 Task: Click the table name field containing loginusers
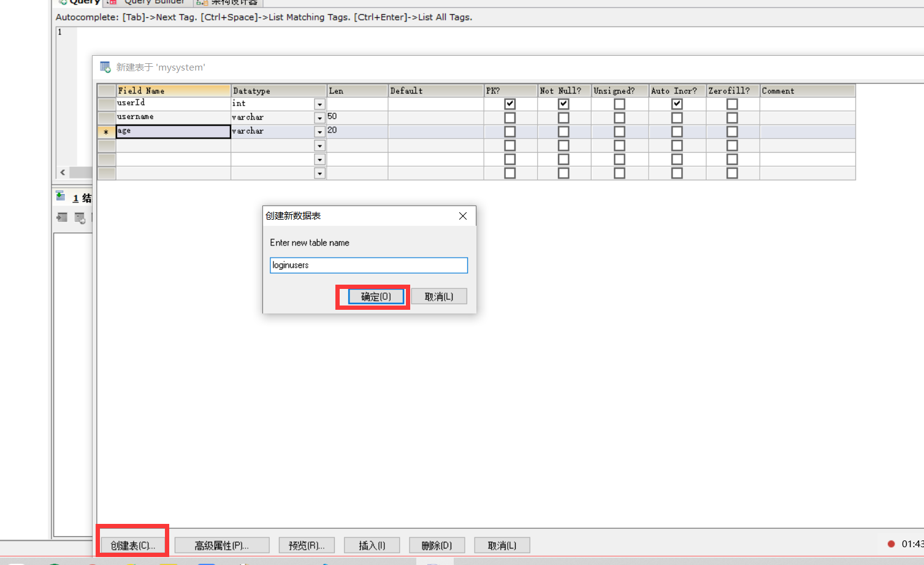(368, 265)
